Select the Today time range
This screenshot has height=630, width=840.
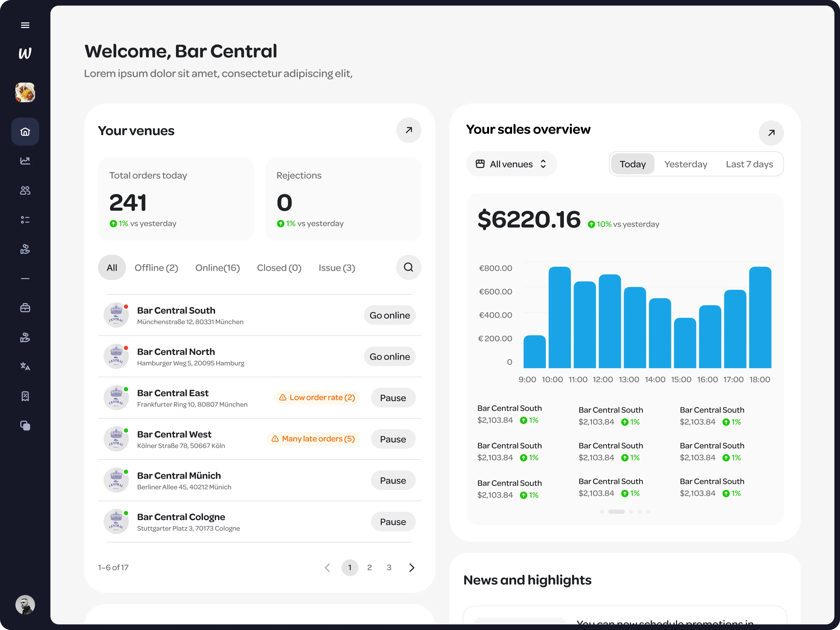tap(632, 164)
